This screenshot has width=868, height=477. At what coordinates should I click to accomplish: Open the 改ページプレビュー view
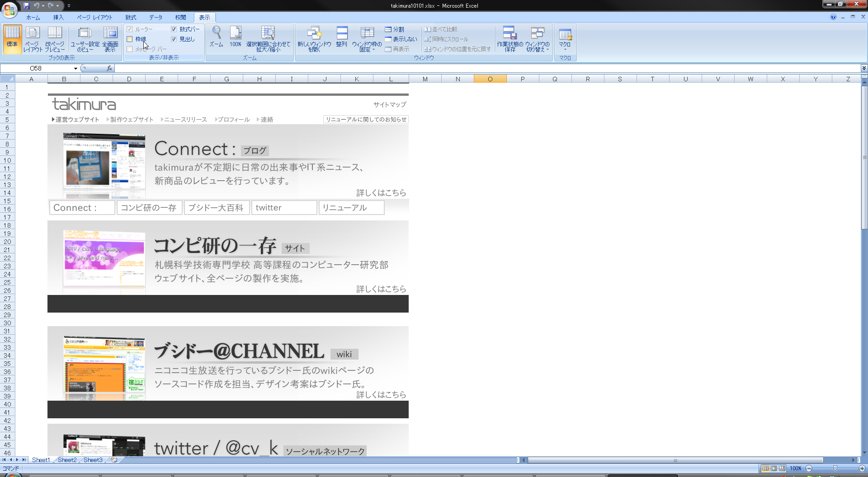[x=55, y=39]
